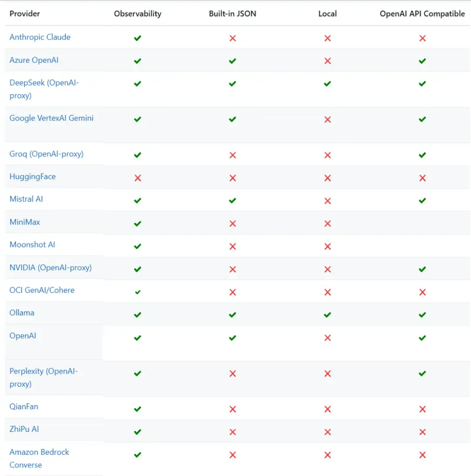Open the DeepSeek (OpenAI-proxy) link
This screenshot has width=471, height=476.
click(x=44, y=83)
